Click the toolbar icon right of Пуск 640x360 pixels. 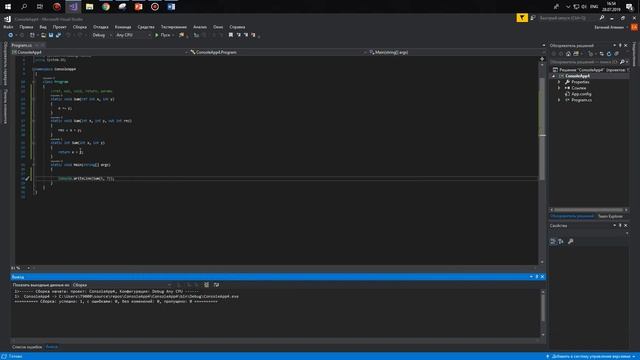tap(182, 36)
